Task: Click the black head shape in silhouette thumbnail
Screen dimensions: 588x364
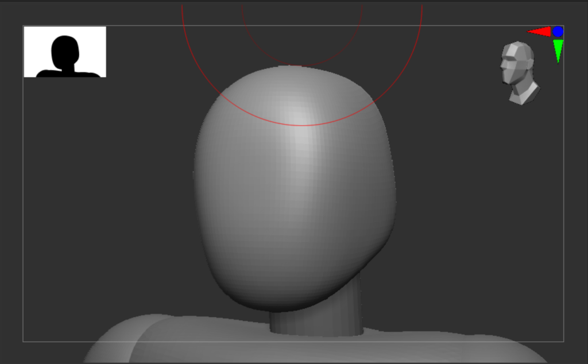Action: click(65, 51)
